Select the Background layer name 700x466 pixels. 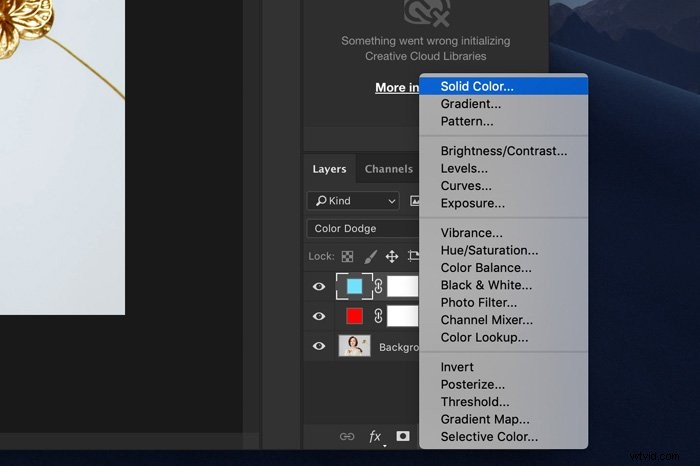tap(399, 347)
